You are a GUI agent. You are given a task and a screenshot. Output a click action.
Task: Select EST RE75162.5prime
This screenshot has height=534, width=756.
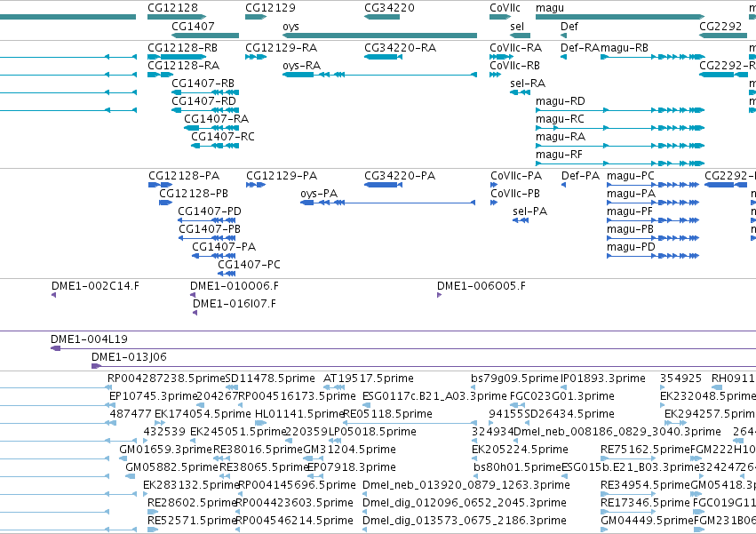(628, 458)
